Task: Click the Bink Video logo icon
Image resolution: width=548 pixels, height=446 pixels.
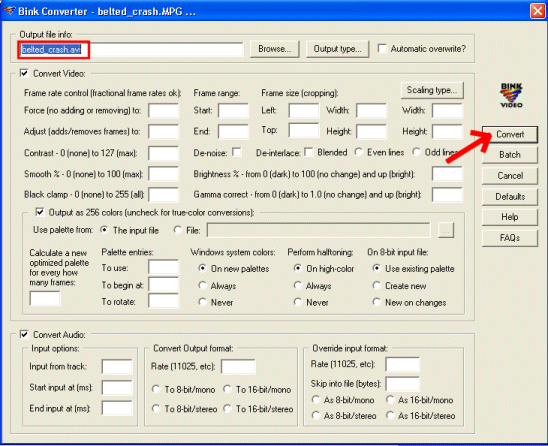Action: (x=511, y=95)
